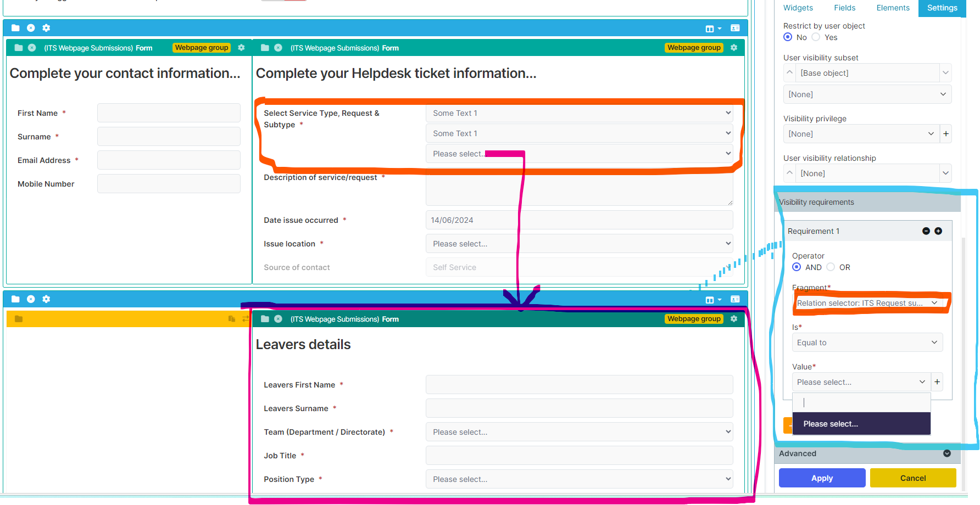
Task: Open Fragment Relation selector dropdown
Action: pyautogui.click(x=867, y=303)
